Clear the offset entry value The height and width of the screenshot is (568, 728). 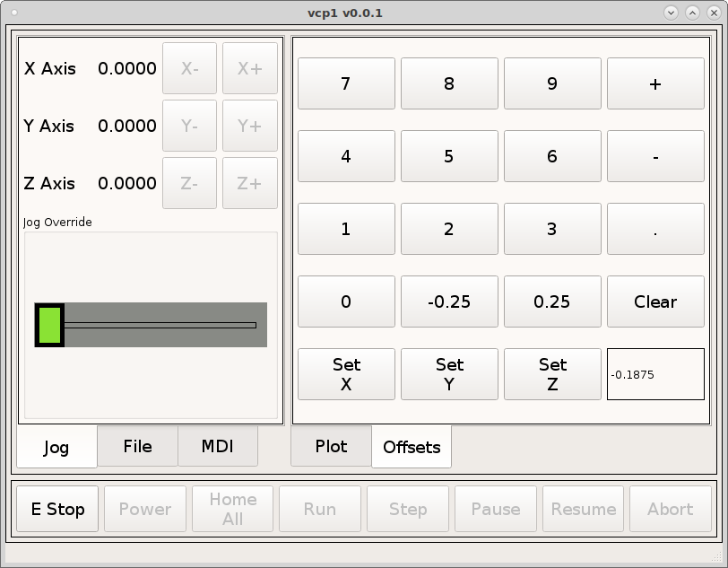(655, 301)
